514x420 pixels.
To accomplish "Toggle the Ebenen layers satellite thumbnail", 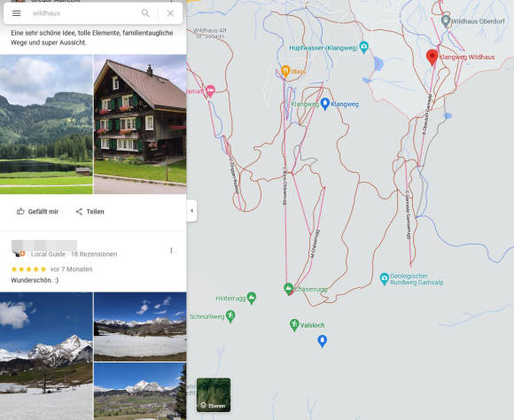I will click(214, 395).
